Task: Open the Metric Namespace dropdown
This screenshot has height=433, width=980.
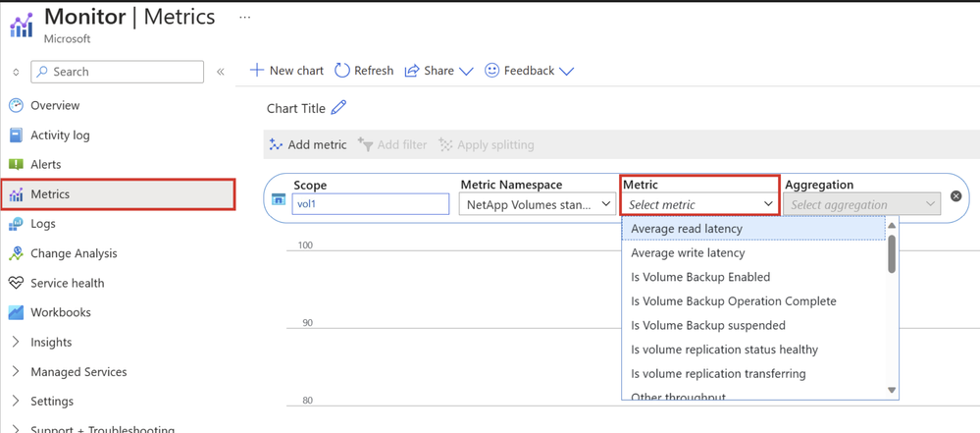Action: pyautogui.click(x=538, y=204)
